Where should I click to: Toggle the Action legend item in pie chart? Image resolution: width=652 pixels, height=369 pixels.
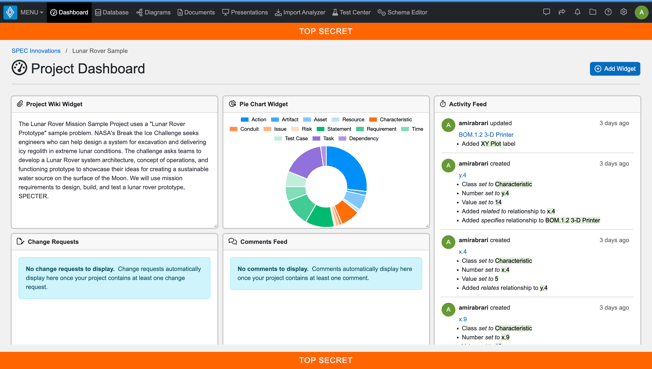[x=253, y=119]
